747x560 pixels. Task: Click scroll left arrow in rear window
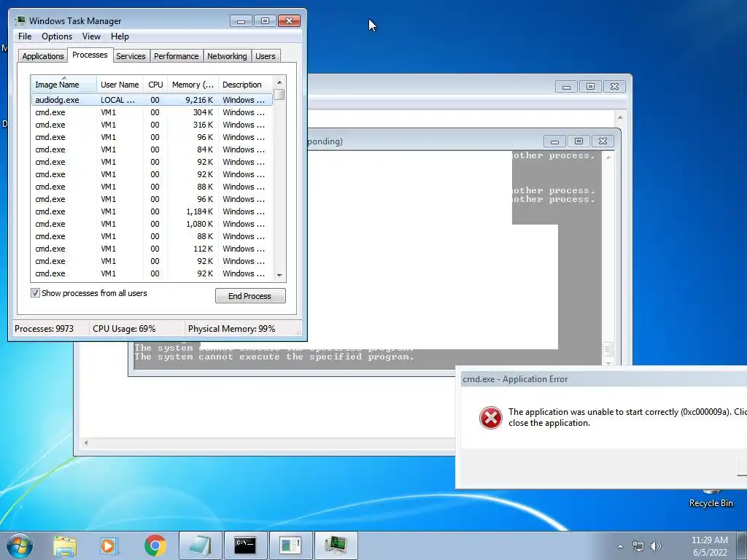[x=86, y=443]
